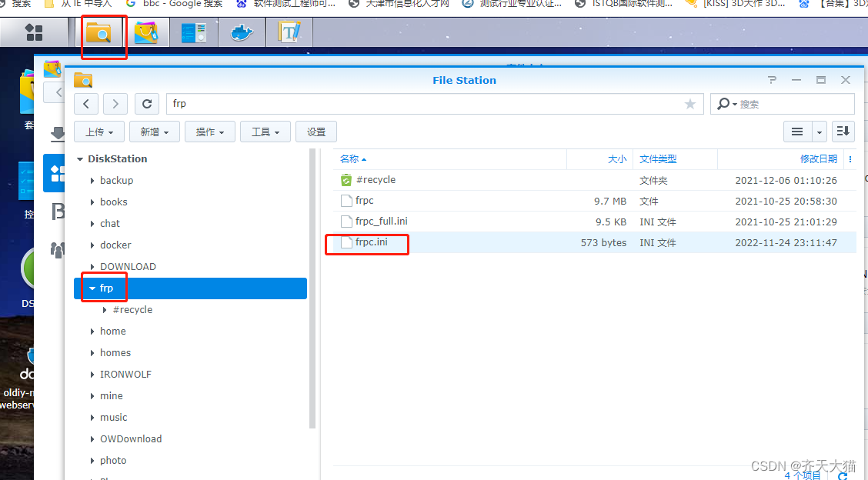The image size is (868, 480).
Task: Open File Station help question mark
Action: click(x=773, y=80)
